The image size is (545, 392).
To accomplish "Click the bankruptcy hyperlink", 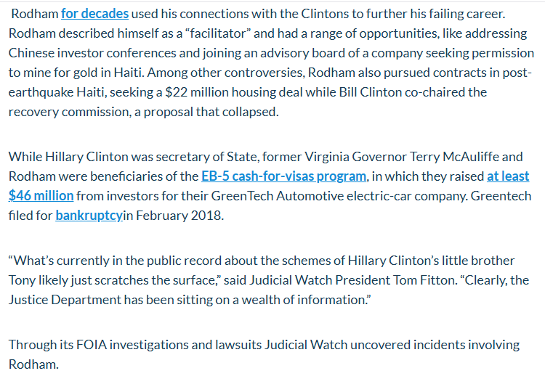I will (89, 215).
